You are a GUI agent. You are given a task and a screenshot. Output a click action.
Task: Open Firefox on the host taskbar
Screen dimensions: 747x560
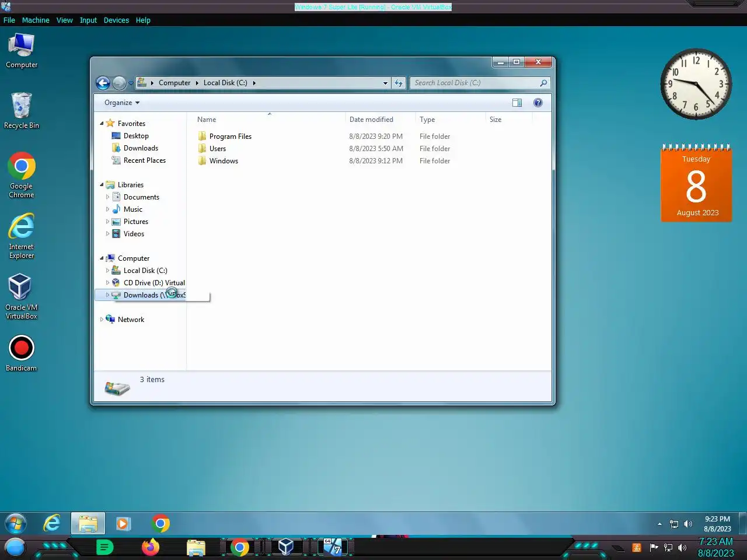[151, 547]
